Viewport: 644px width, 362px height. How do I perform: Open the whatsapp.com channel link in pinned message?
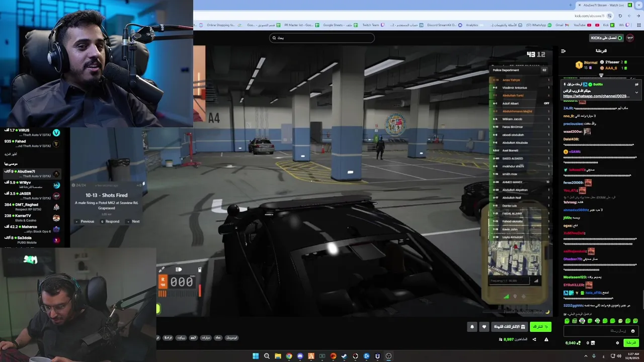click(x=596, y=96)
